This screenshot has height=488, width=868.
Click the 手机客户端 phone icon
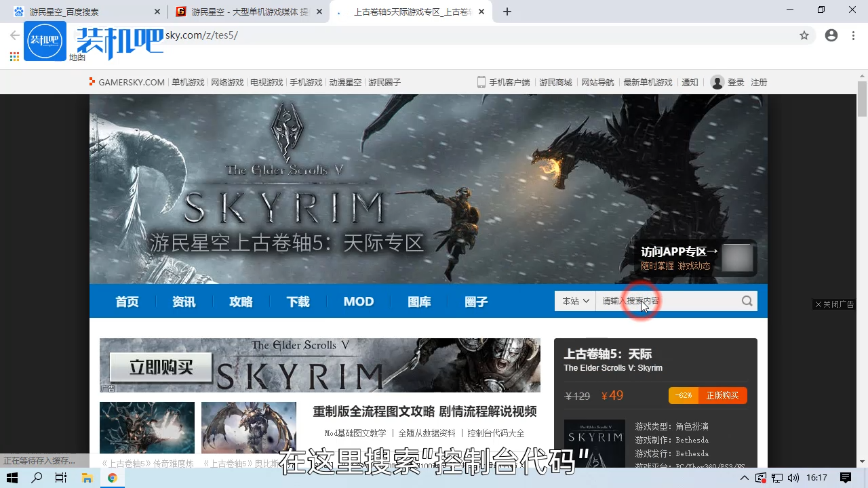[481, 82]
